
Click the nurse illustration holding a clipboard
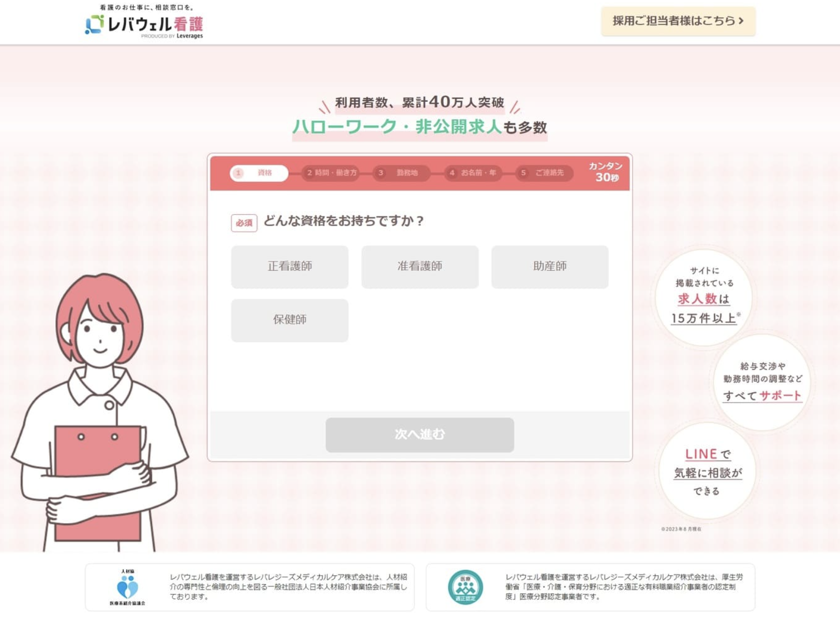pos(100,412)
